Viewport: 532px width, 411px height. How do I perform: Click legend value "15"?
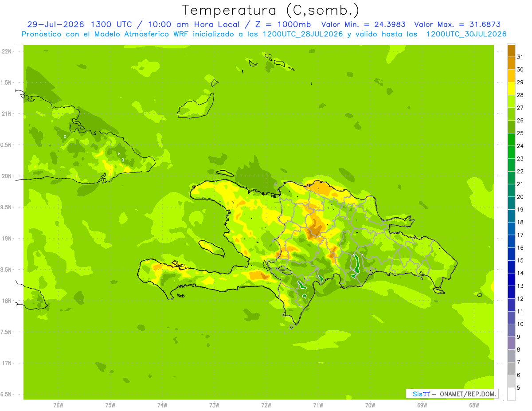point(520,260)
